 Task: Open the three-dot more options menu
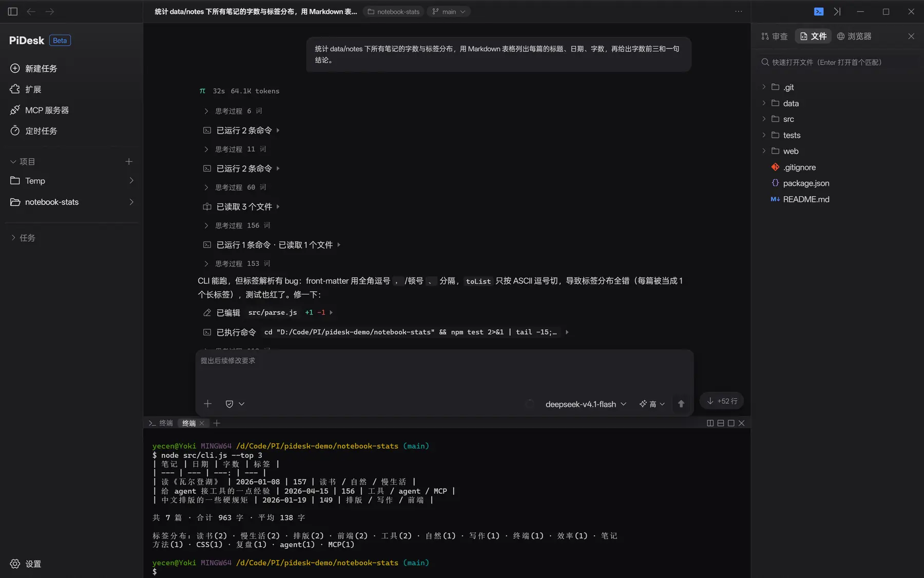738,11
